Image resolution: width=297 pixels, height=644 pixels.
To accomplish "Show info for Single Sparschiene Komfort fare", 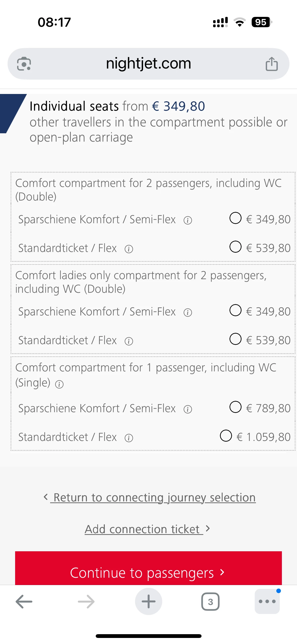I will [x=188, y=409].
